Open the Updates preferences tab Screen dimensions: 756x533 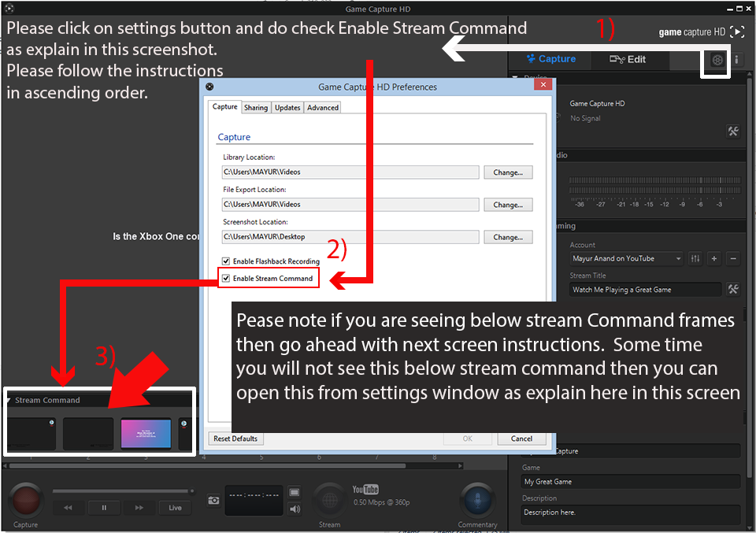[287, 108]
